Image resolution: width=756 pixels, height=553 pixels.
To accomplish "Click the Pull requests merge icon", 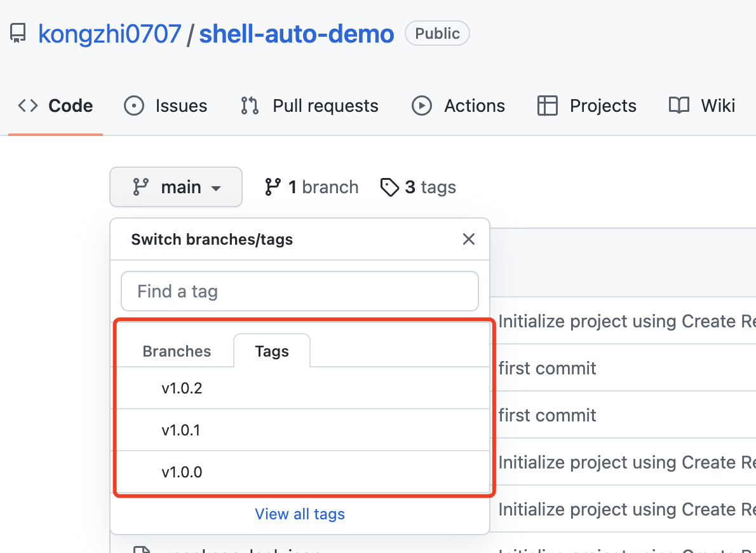I will tap(250, 106).
